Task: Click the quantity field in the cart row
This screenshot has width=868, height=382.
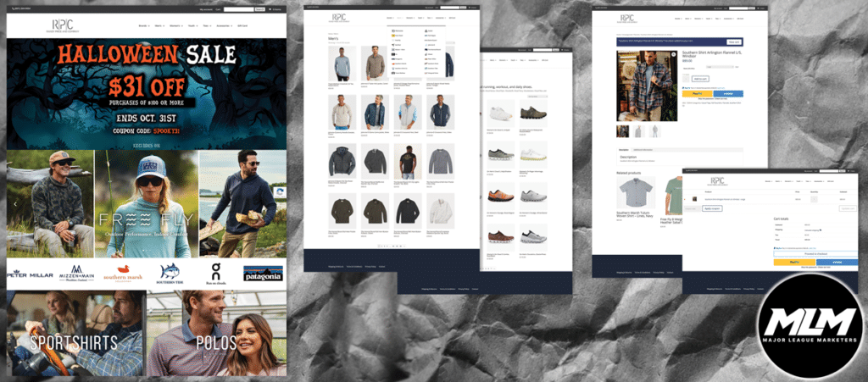Action: click(815, 199)
